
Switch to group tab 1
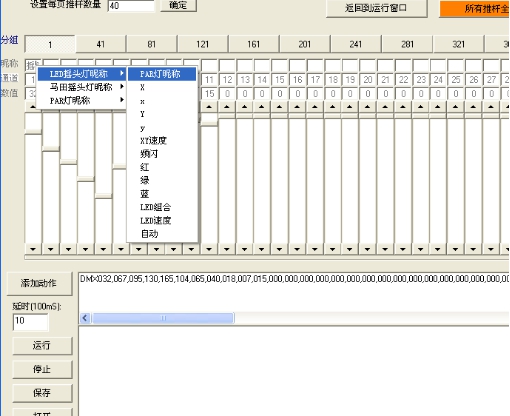(x=50, y=44)
